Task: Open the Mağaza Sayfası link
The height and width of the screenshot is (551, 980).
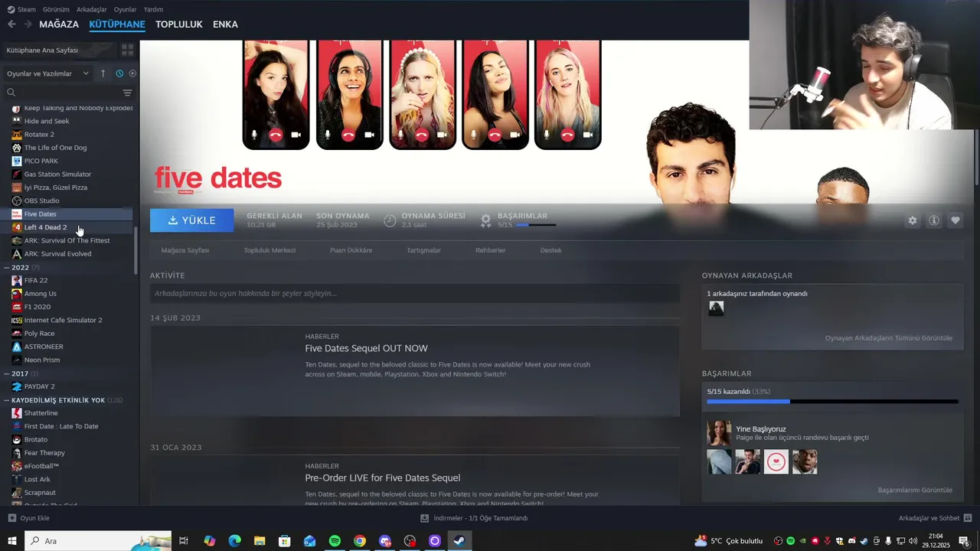Action: point(185,250)
